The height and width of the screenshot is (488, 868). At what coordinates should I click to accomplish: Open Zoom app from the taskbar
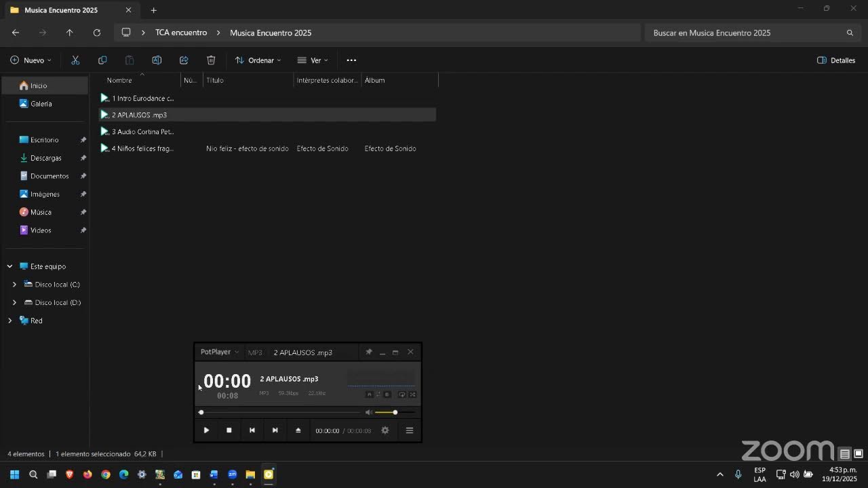click(x=232, y=474)
